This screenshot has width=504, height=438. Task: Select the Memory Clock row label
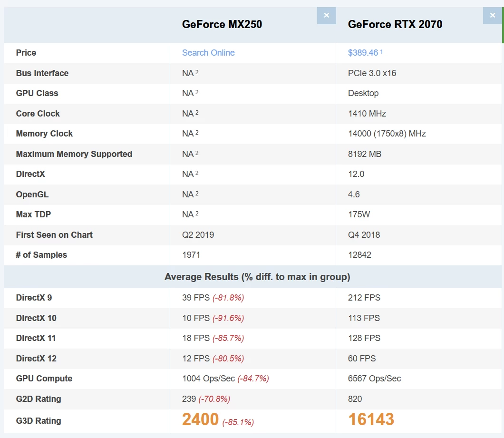(44, 134)
